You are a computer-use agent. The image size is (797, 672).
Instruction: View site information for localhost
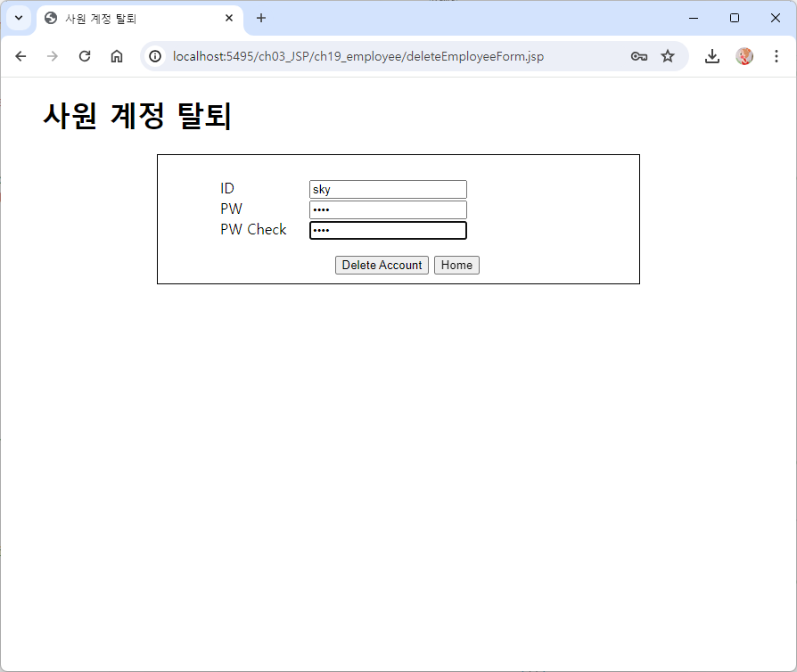155,56
